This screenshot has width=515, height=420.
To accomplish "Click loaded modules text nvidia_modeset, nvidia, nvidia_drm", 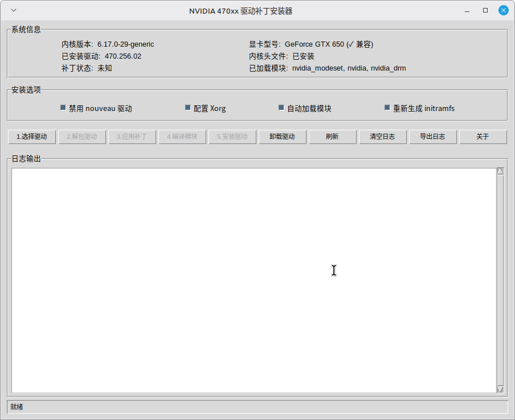I will point(349,68).
